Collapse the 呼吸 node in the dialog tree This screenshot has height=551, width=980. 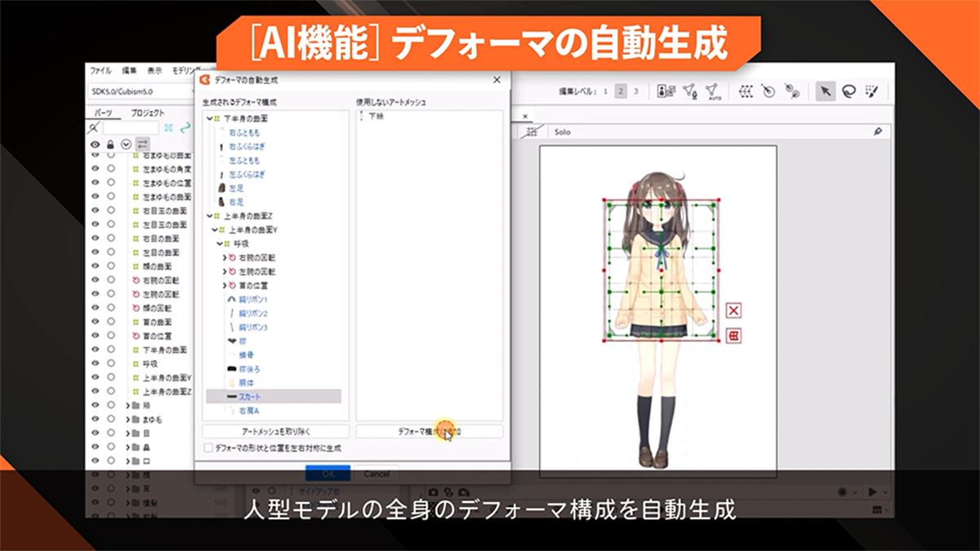(220, 244)
